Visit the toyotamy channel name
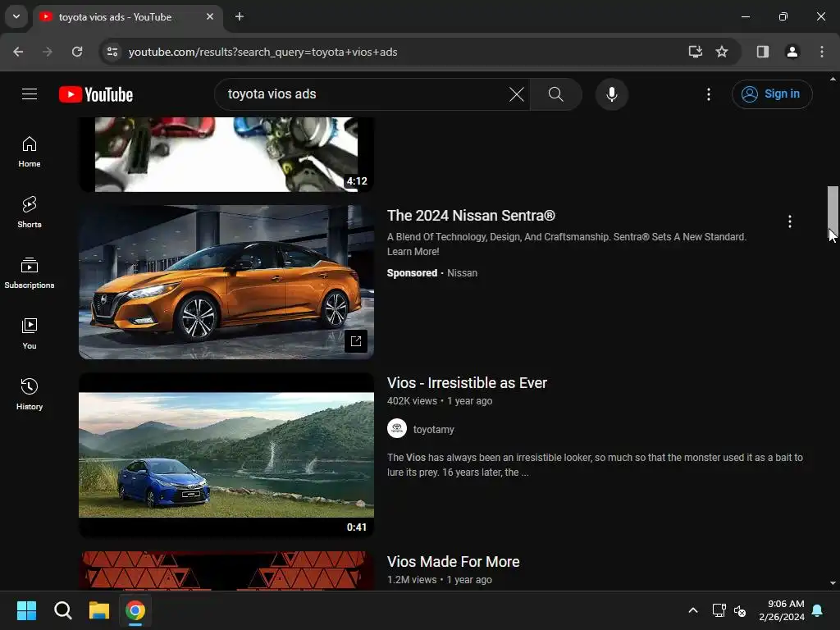840x630 pixels. point(433,430)
